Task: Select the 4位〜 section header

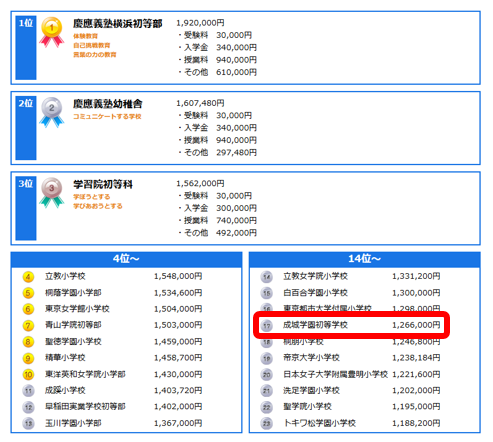Action: pos(126,259)
